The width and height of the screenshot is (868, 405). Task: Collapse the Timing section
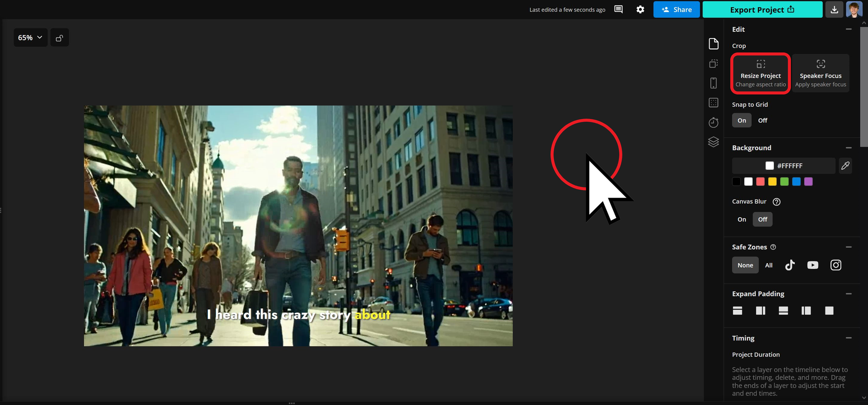coord(849,338)
